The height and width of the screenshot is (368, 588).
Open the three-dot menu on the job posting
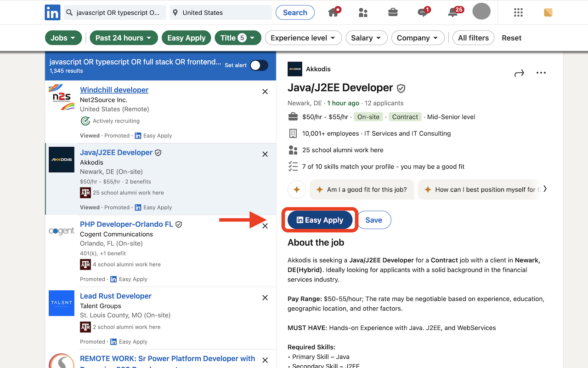pyautogui.click(x=541, y=73)
